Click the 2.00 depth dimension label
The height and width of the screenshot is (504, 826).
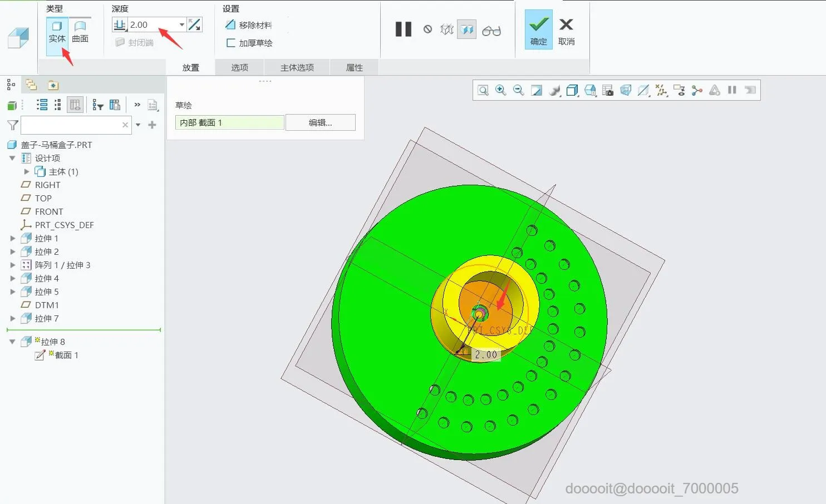click(486, 354)
